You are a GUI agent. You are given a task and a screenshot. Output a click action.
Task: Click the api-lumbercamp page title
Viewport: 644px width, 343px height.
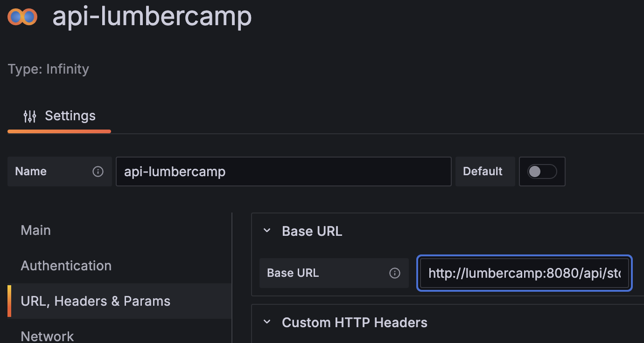tap(152, 17)
